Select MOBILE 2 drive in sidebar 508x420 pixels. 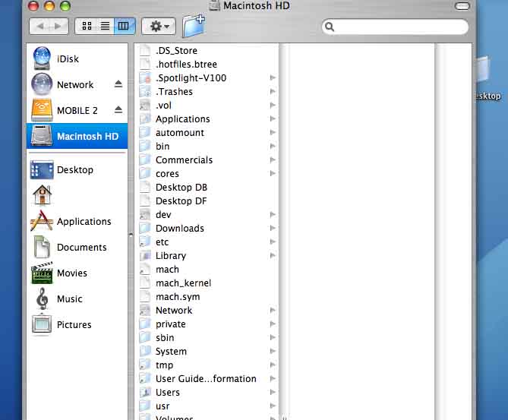77,111
